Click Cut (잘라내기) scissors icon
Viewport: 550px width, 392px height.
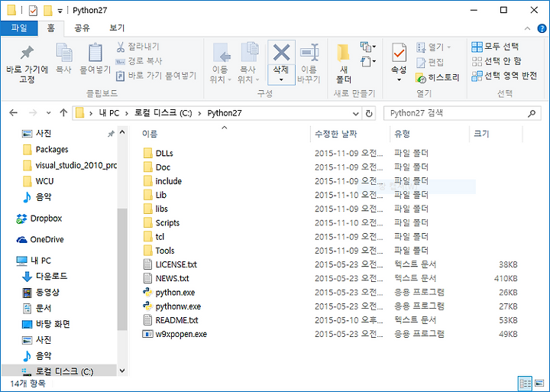point(121,47)
